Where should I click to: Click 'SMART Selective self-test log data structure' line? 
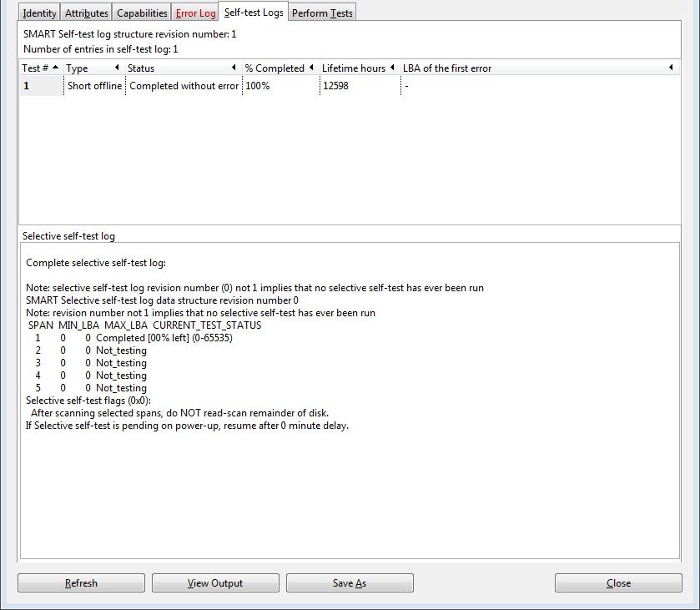pyautogui.click(x=162, y=300)
